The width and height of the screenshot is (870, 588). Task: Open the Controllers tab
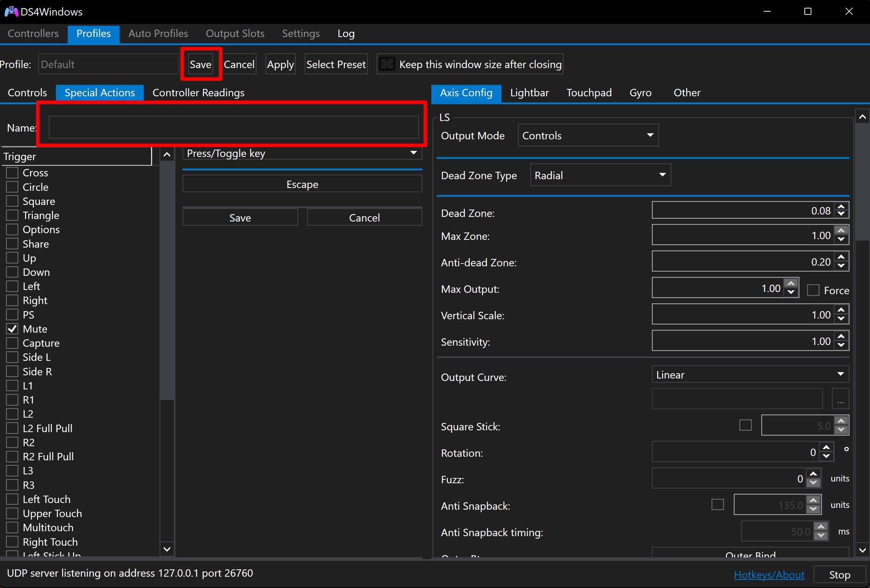[33, 34]
